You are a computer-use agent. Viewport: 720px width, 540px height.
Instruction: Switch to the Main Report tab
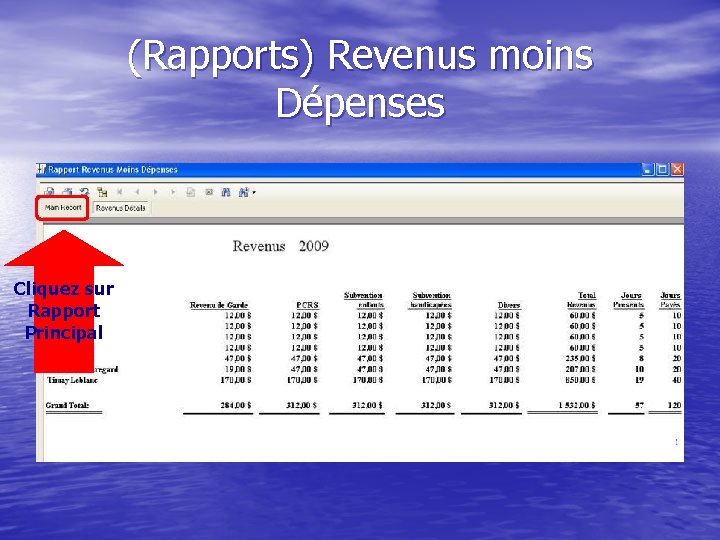(63, 208)
